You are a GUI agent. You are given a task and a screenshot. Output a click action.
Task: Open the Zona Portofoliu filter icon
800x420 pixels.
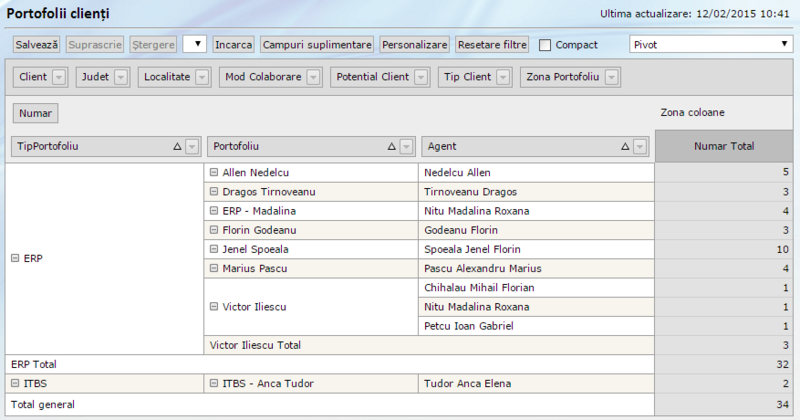pyautogui.click(x=611, y=77)
